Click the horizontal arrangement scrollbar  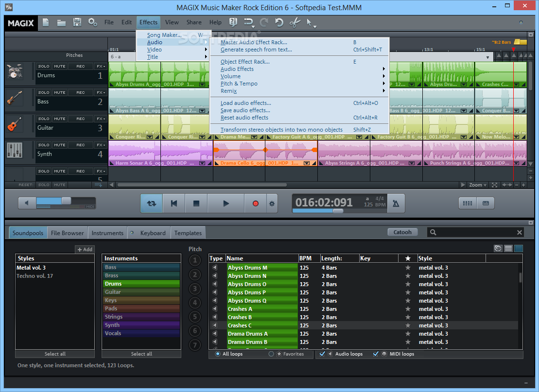pyautogui.click(x=202, y=185)
